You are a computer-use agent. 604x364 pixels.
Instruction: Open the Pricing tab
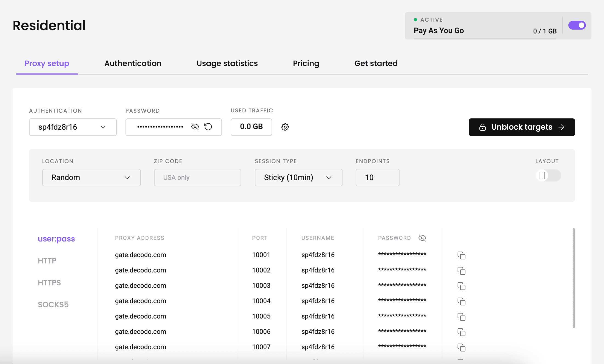pos(306,64)
